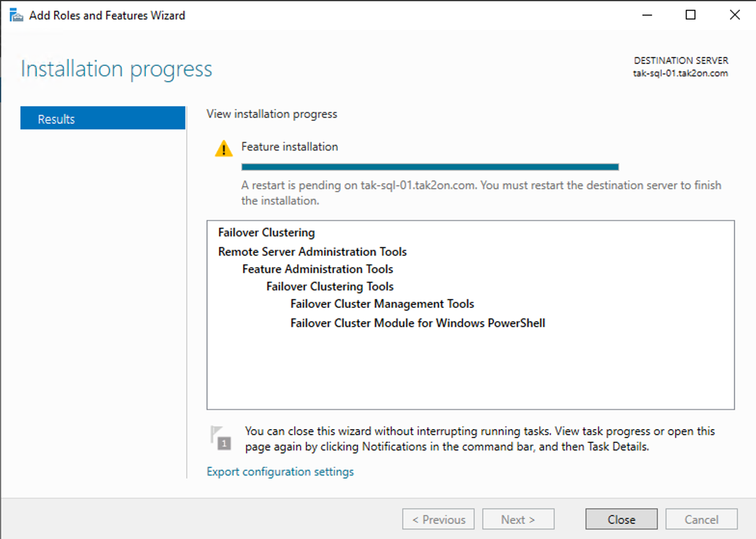
Task: Select Failover Cluster Module for Windows PowerShell
Action: [417, 323]
